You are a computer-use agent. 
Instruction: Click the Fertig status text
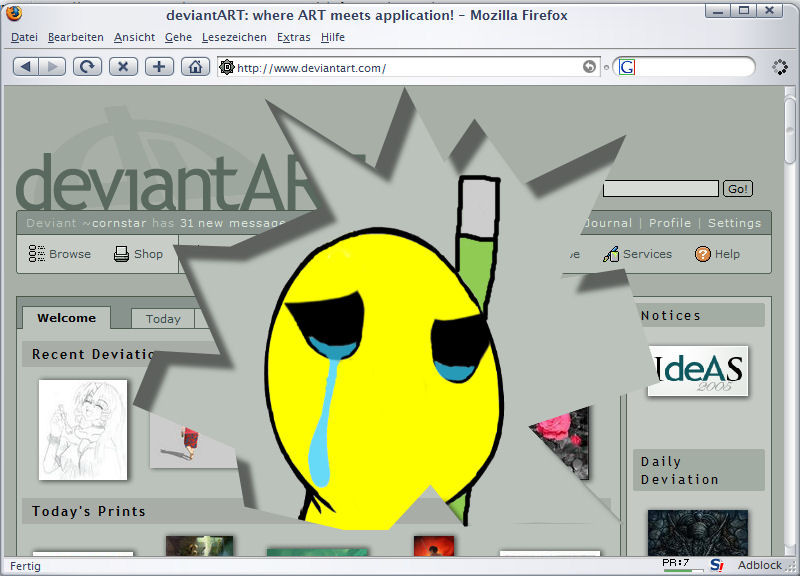click(x=26, y=566)
